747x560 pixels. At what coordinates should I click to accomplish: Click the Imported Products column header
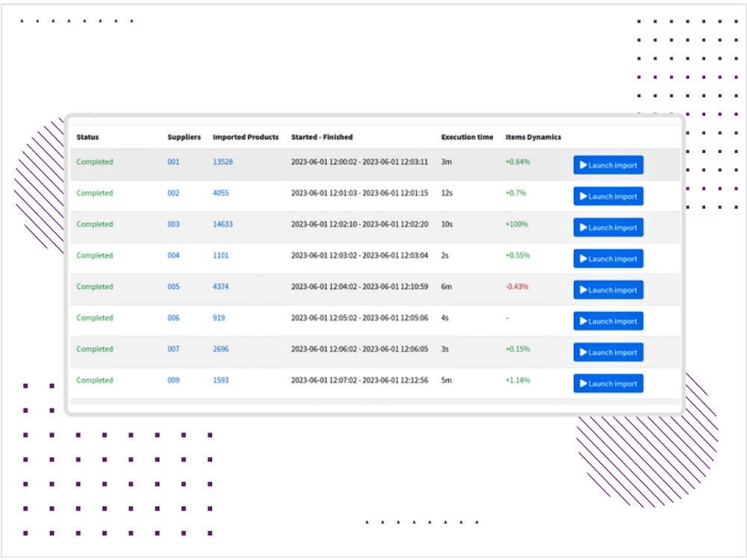pos(245,137)
